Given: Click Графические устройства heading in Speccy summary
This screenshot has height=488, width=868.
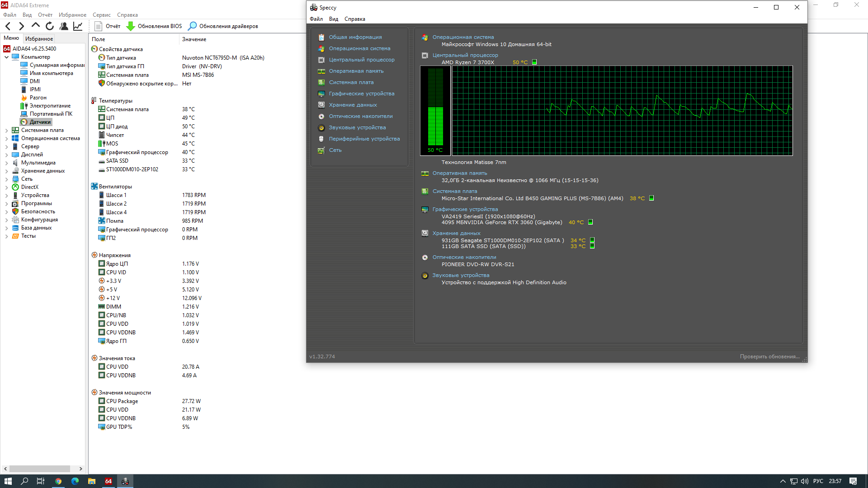Looking at the screenshot, I should (465, 209).
